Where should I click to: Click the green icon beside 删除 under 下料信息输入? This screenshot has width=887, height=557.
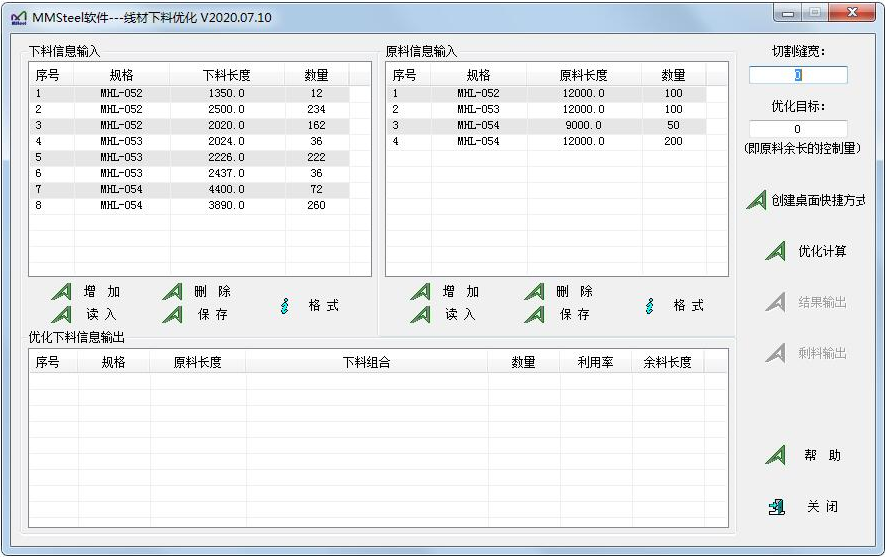173,292
